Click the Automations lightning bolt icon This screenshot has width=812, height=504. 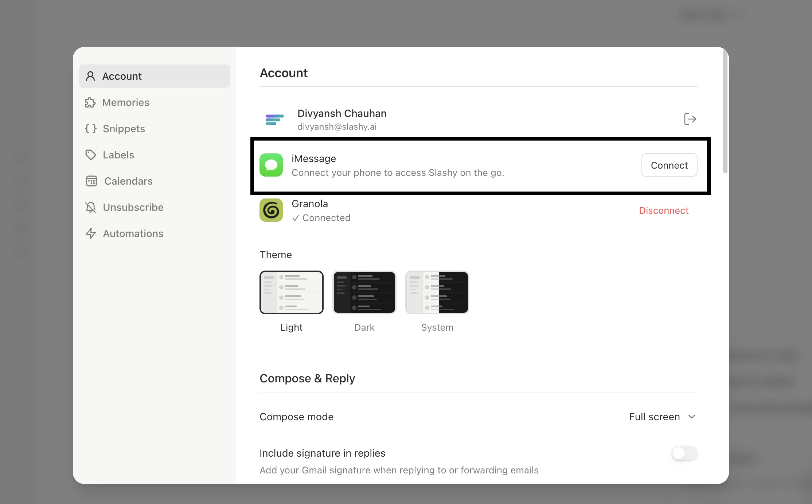pyautogui.click(x=91, y=233)
